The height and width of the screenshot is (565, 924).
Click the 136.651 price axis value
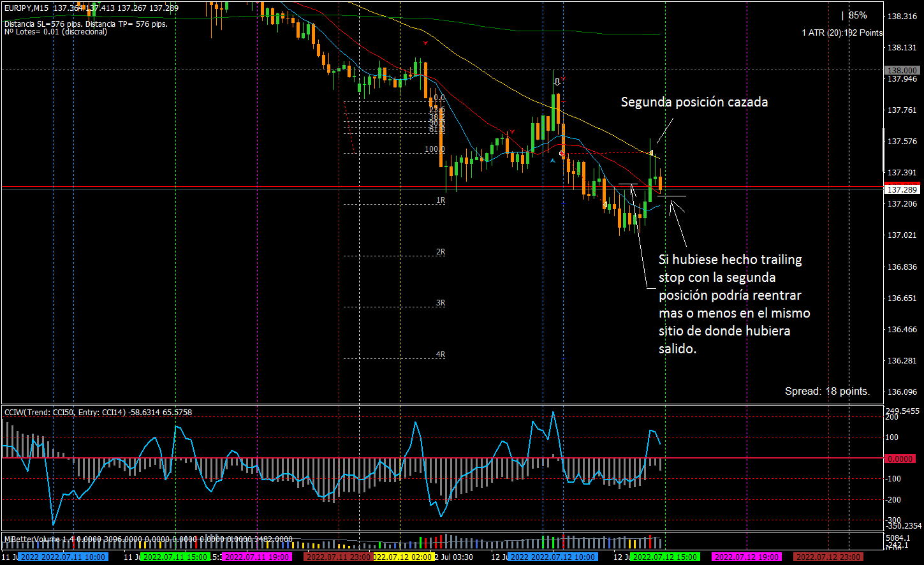(902, 298)
